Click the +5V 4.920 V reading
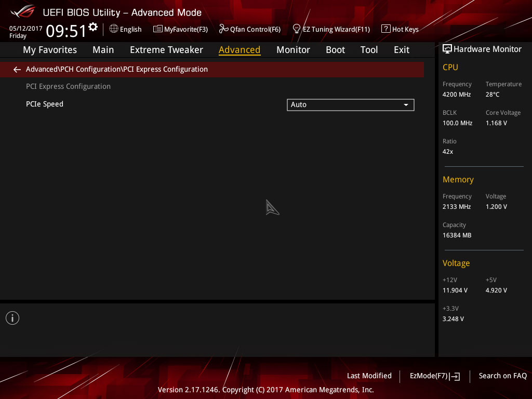The image size is (532, 399). click(496, 290)
